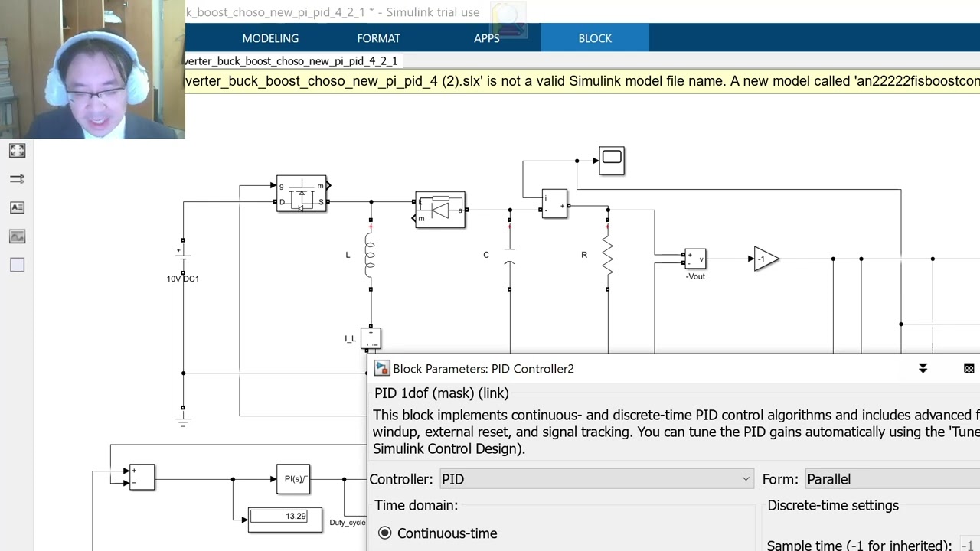This screenshot has height=551, width=980.
Task: Open the APPS tab
Action: click(486, 38)
